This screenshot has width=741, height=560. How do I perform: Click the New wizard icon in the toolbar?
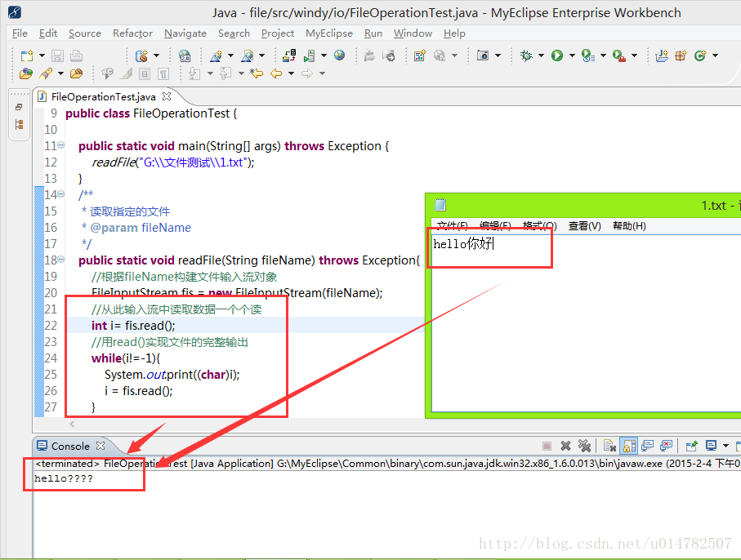pyautogui.click(x=27, y=56)
